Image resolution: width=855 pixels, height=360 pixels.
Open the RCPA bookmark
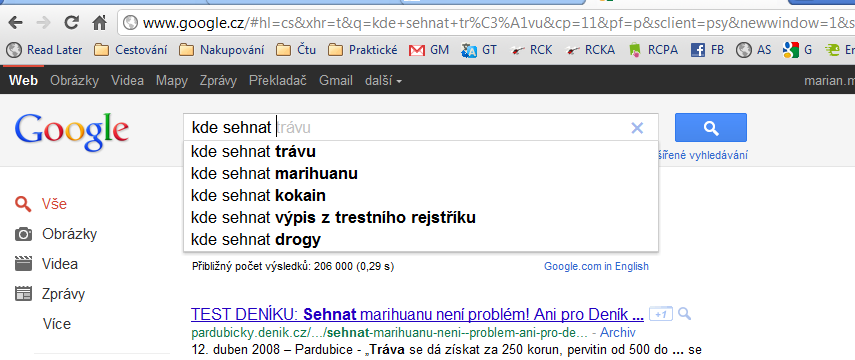(653, 50)
